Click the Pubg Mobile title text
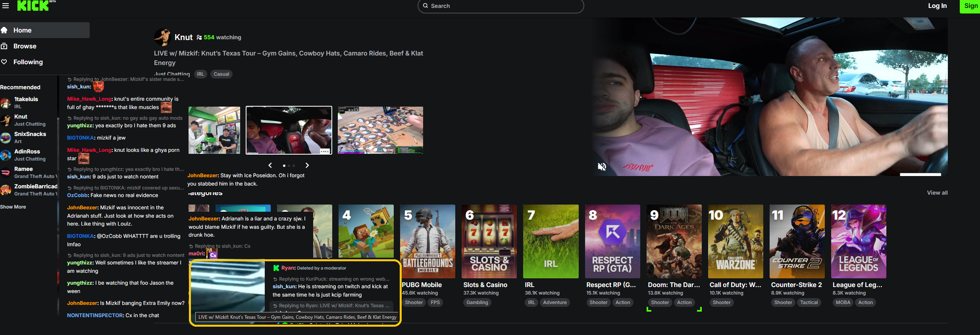Image resolution: width=980 pixels, height=335 pixels. point(422,285)
